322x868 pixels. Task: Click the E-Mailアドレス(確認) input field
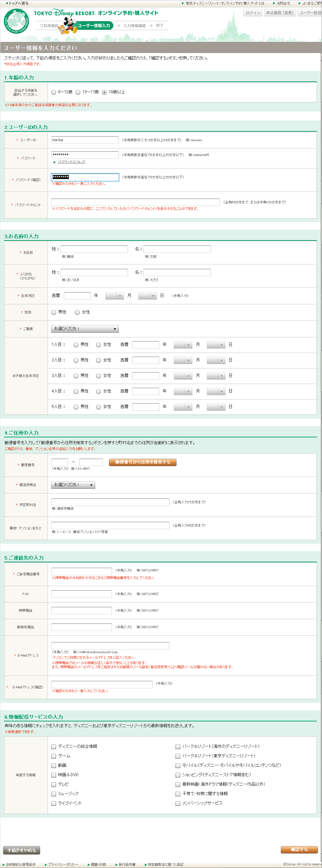point(102,685)
